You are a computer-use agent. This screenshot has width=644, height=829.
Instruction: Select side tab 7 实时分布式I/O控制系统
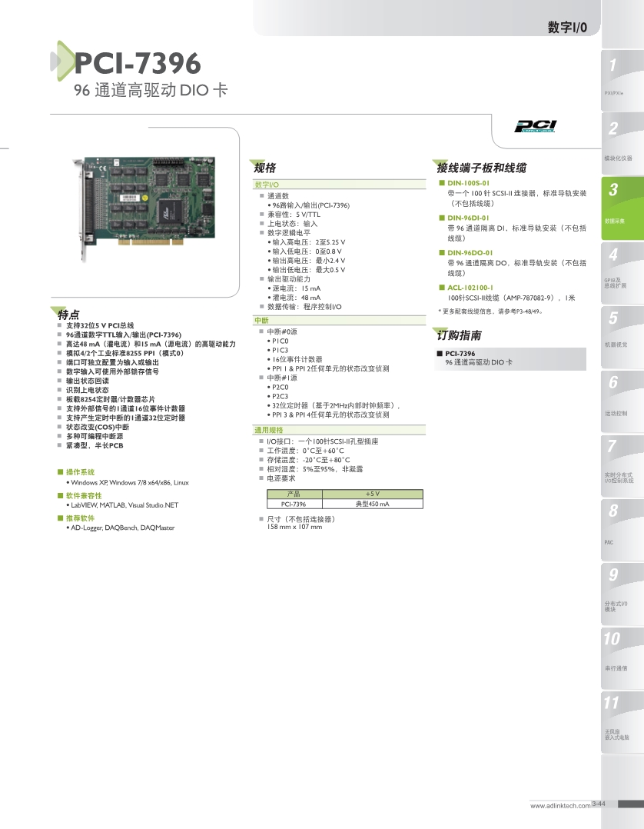tap(622, 466)
